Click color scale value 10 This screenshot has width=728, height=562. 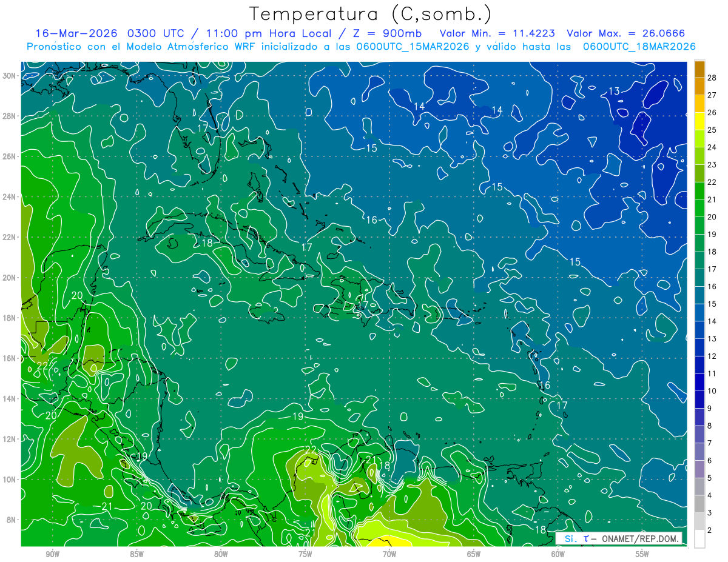click(x=712, y=391)
